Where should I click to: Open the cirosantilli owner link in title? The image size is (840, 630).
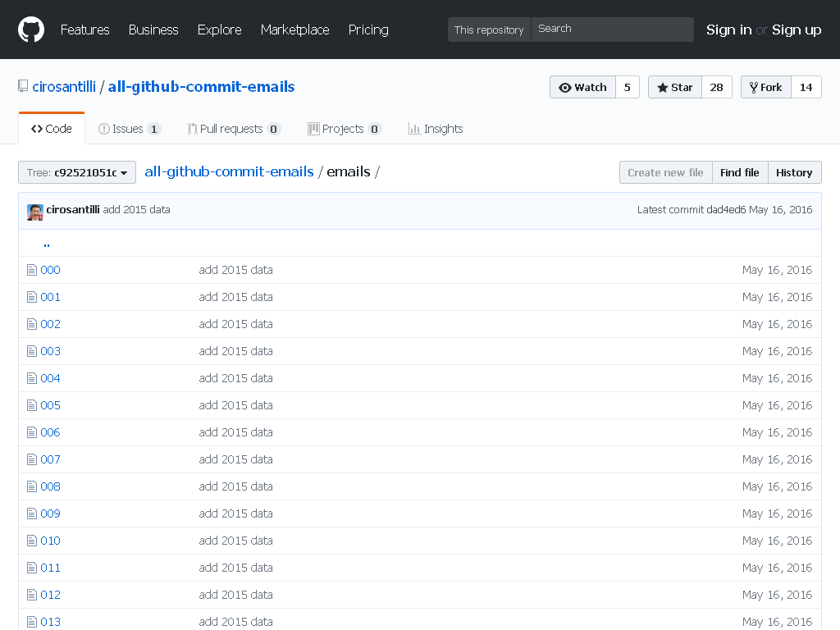64,86
